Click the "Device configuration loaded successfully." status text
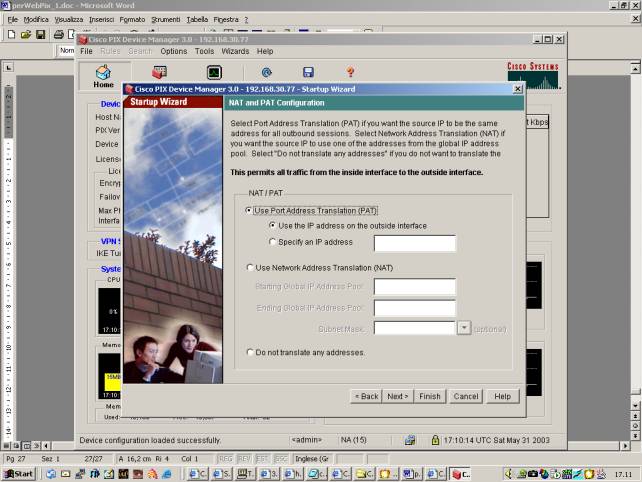 150,440
